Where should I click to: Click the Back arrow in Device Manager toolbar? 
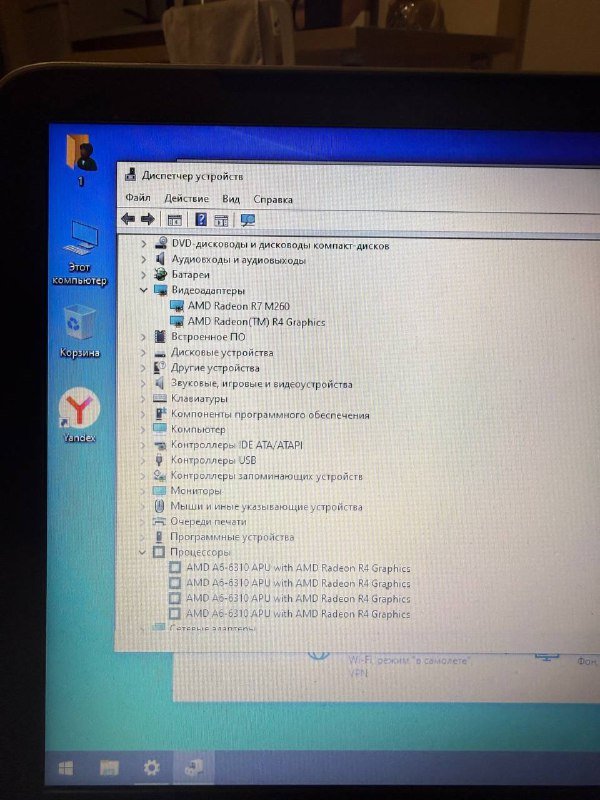point(128,219)
